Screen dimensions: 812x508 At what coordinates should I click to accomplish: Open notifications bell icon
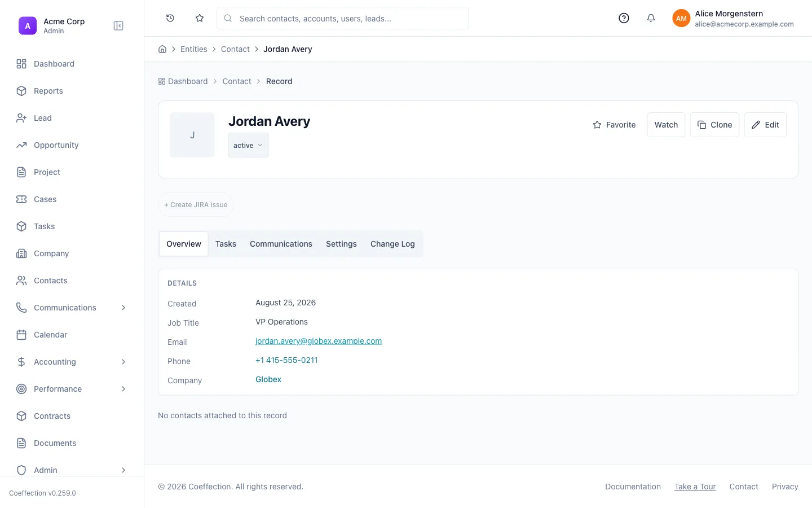[x=651, y=18]
